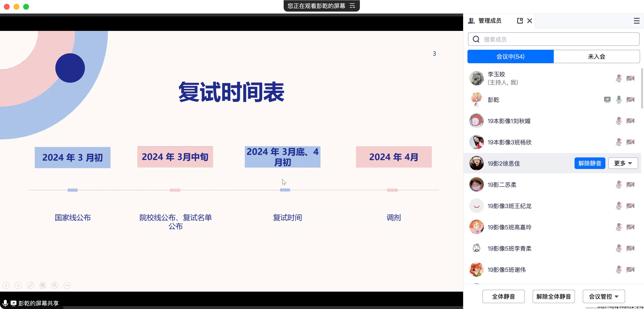The height and width of the screenshot is (309, 644).
Task: Click the slide zoom magnifier icon
Action: point(55,285)
